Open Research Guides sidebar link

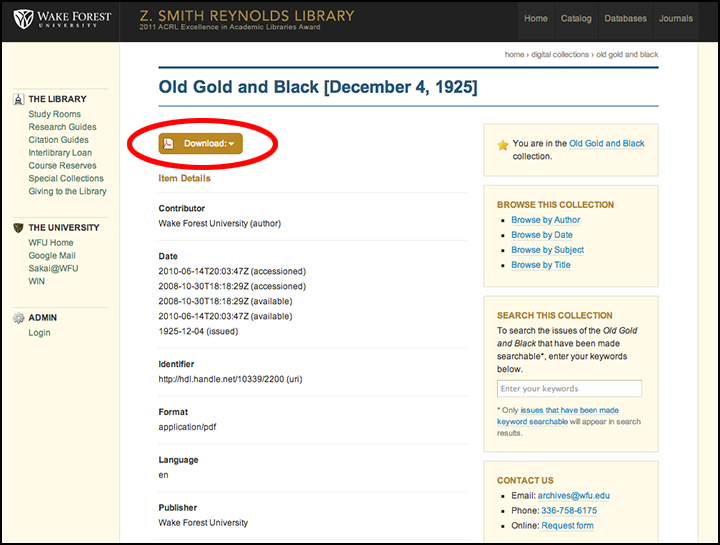(62, 127)
